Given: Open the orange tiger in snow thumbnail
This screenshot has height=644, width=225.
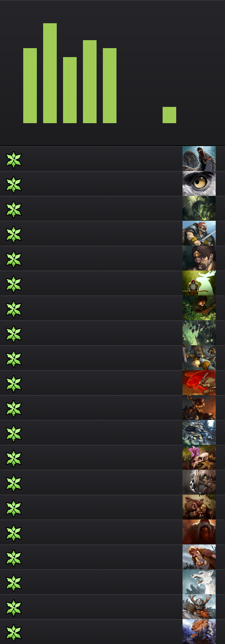Looking at the screenshot, I should pyautogui.click(x=199, y=632).
